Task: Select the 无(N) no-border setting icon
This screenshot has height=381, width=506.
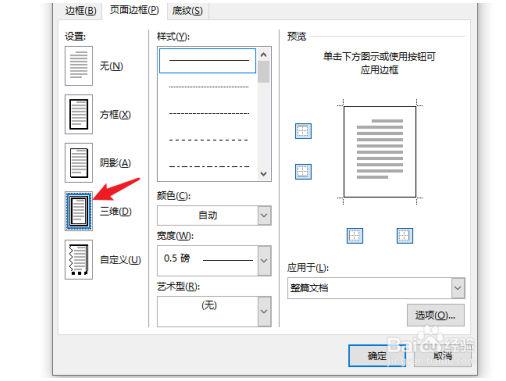Action: (79, 66)
